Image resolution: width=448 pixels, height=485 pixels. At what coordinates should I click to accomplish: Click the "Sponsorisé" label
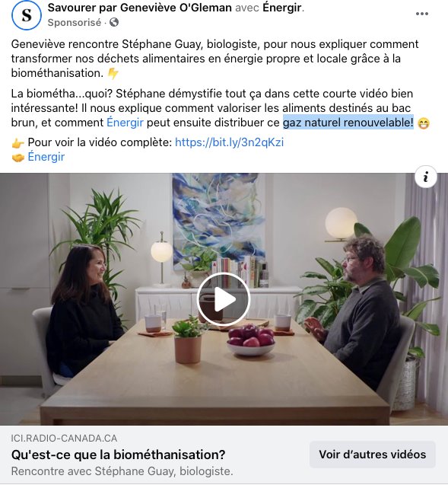(x=75, y=23)
